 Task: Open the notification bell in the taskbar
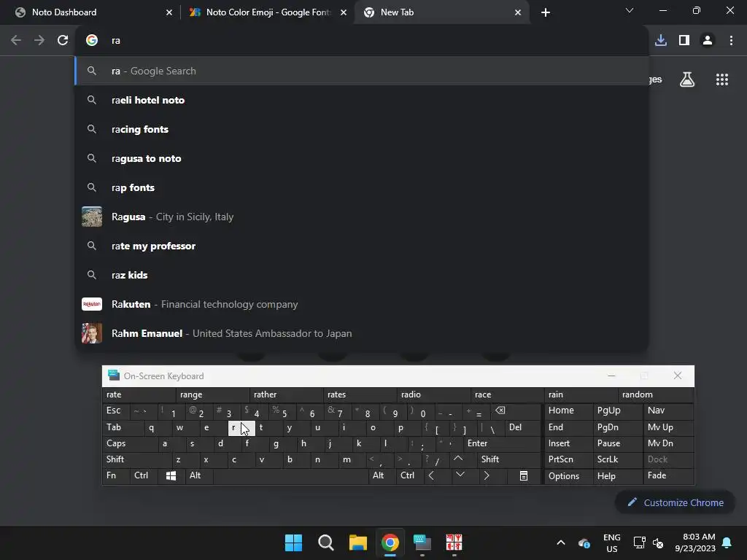pos(727,542)
